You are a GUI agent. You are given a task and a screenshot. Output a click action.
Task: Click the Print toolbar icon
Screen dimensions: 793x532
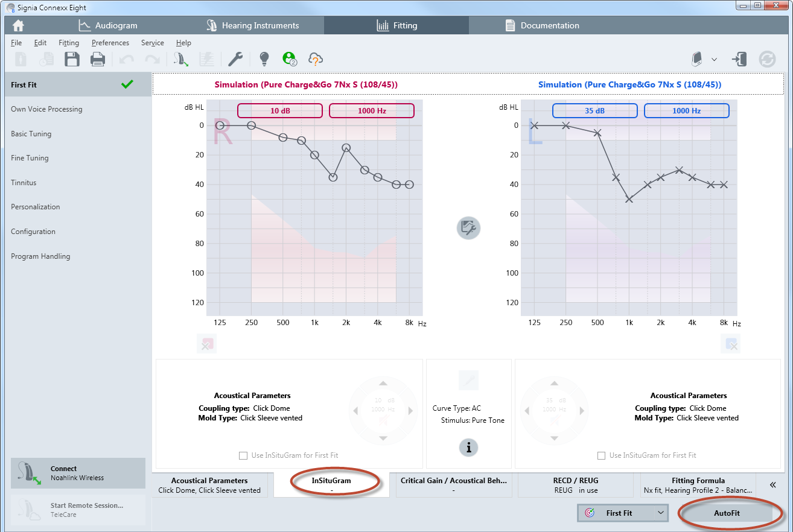97,59
